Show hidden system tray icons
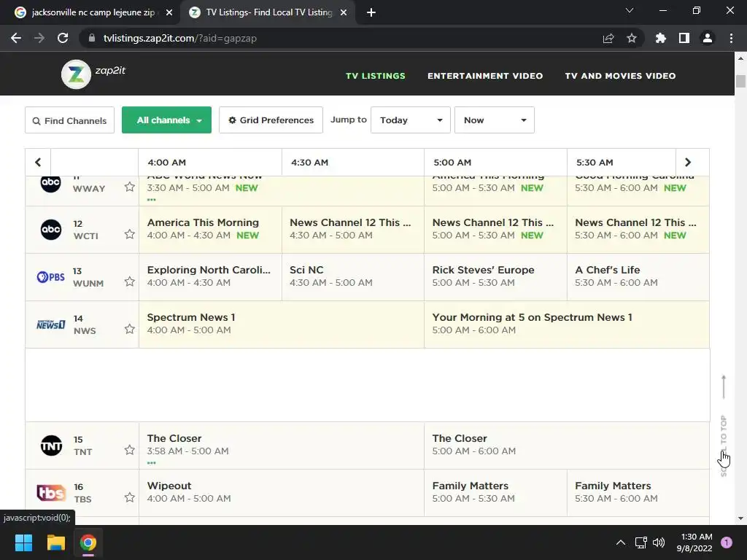This screenshot has width=747, height=560. [620, 542]
